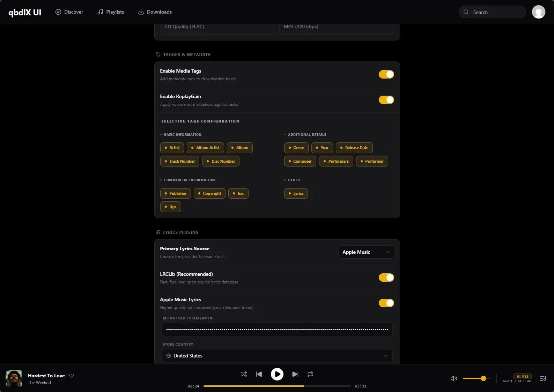Image resolution: width=554 pixels, height=392 pixels.
Task: Click the search magnifier icon
Action: click(466, 12)
